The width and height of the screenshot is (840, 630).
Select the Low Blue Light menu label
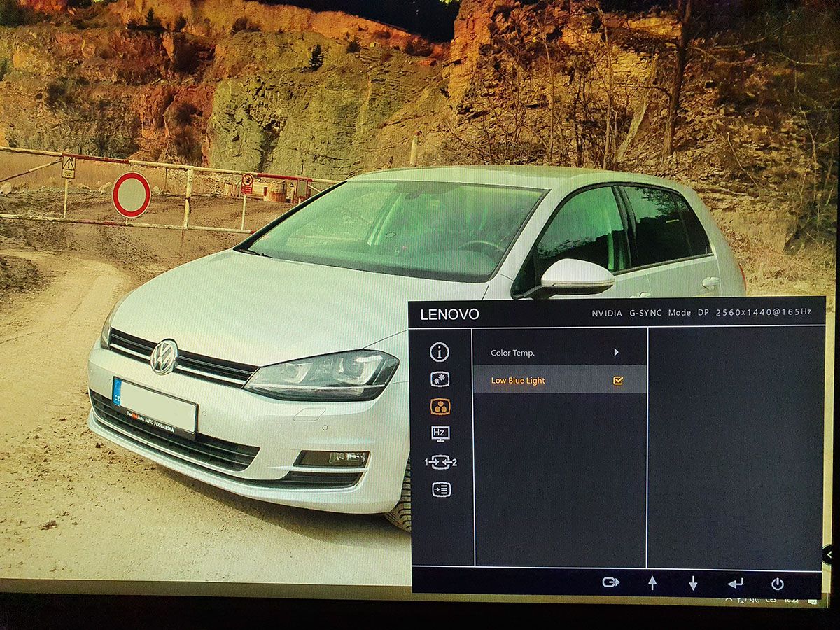[x=518, y=381]
